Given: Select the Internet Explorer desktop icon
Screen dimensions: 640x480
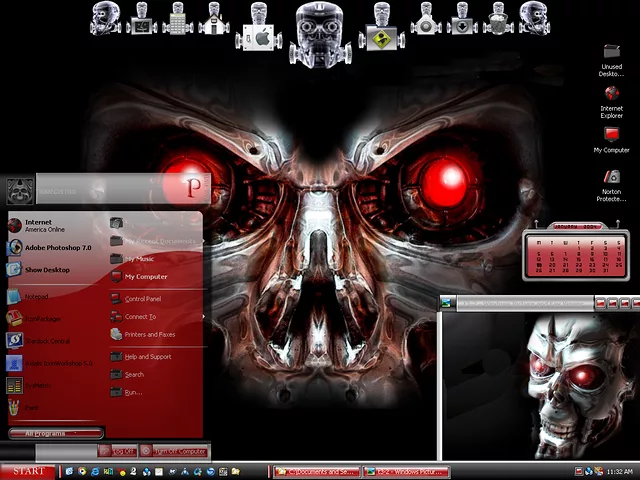Looking at the screenshot, I should [x=611, y=102].
